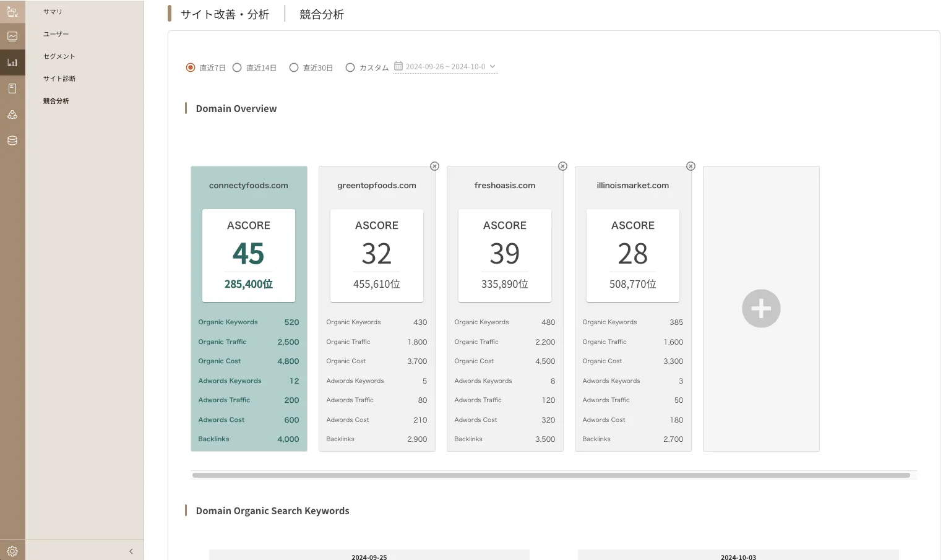Click the ASCORE 39 score box
The image size is (951, 560).
tap(505, 256)
